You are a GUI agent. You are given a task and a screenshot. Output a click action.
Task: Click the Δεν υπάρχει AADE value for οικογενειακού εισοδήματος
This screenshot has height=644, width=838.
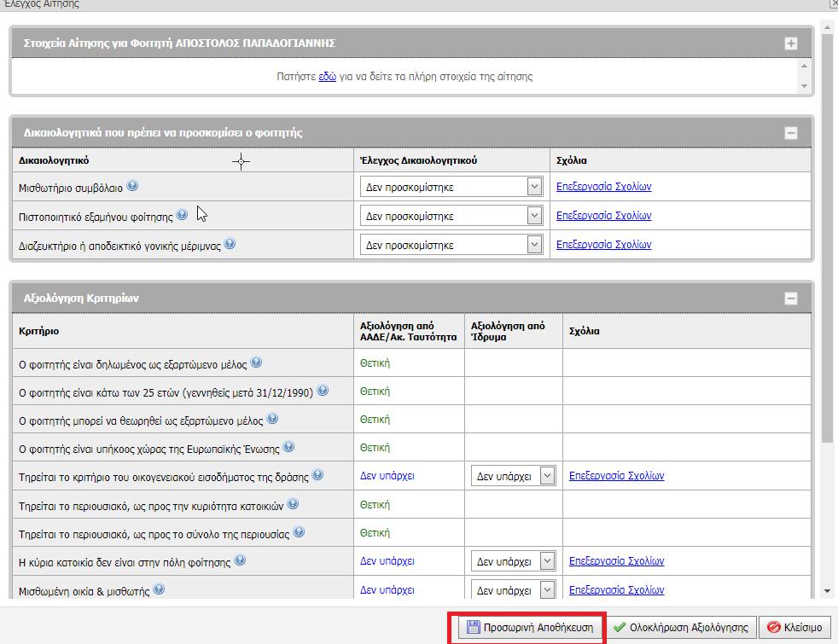(x=387, y=475)
